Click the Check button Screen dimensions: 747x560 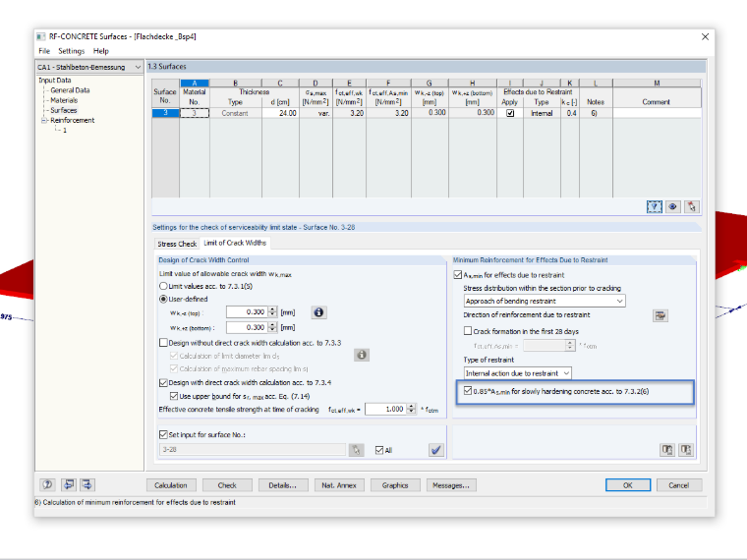227,485
